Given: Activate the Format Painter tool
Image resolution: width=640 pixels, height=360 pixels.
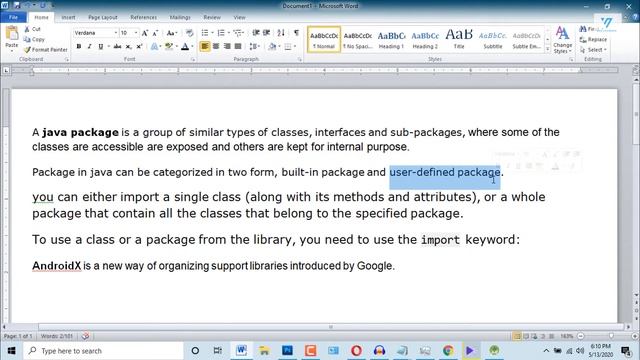Looking at the screenshot, I should click(x=45, y=49).
